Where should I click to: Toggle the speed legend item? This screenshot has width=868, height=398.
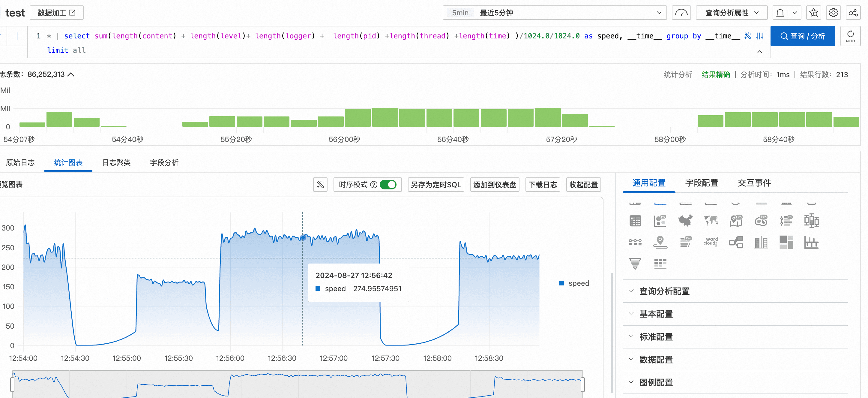coord(574,283)
